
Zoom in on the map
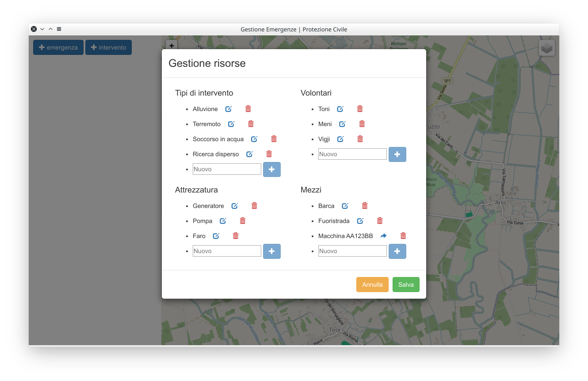point(172,45)
